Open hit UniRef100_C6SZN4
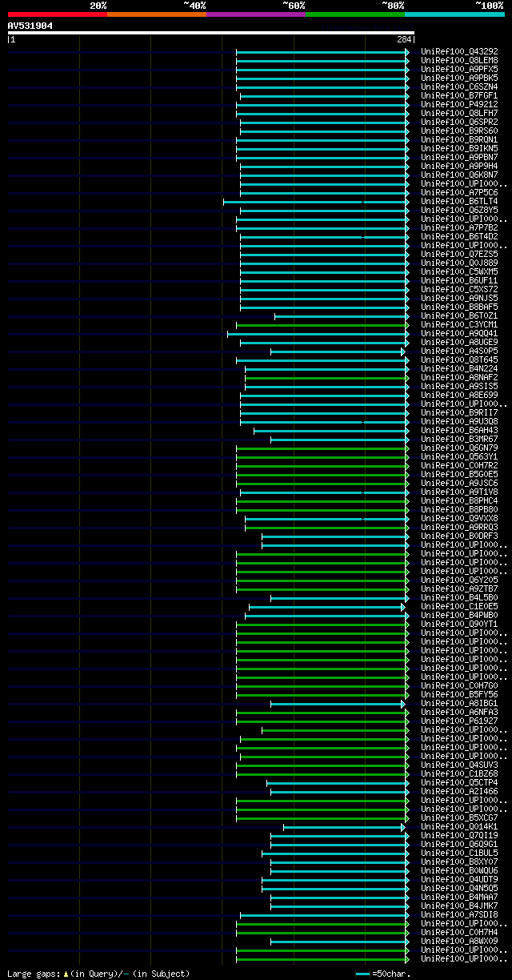 coord(459,86)
